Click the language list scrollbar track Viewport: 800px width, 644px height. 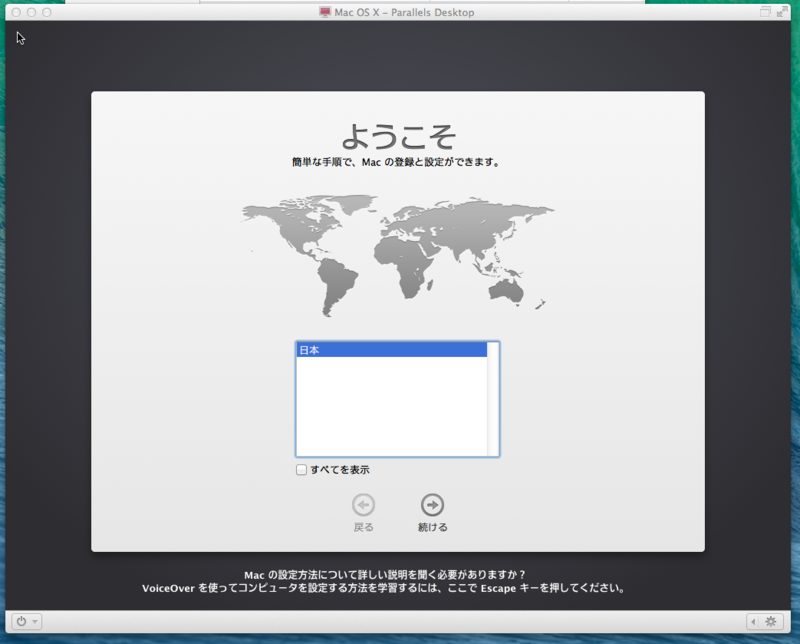(492, 400)
